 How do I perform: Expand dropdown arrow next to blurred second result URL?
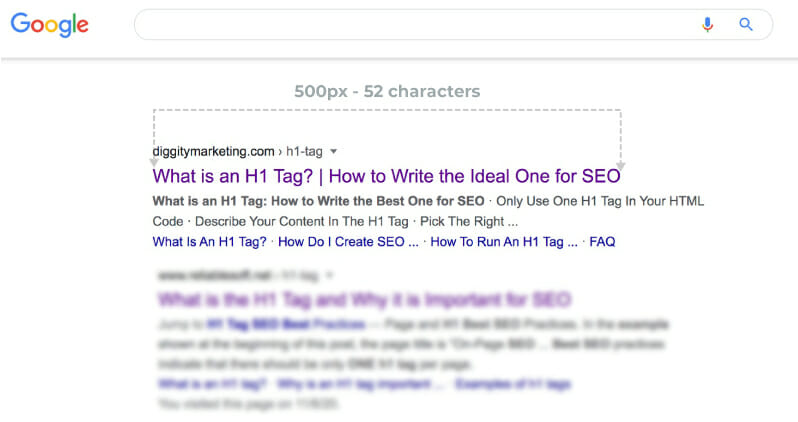click(330, 274)
